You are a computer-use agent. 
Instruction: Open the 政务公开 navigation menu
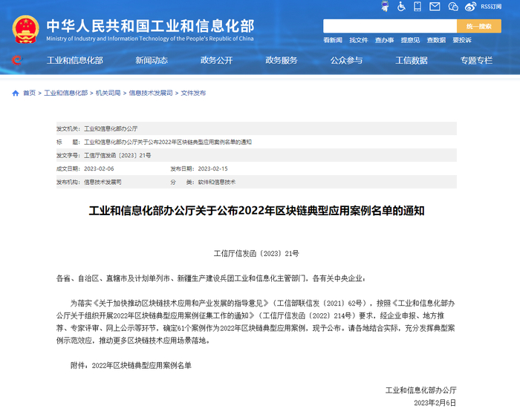click(x=217, y=60)
